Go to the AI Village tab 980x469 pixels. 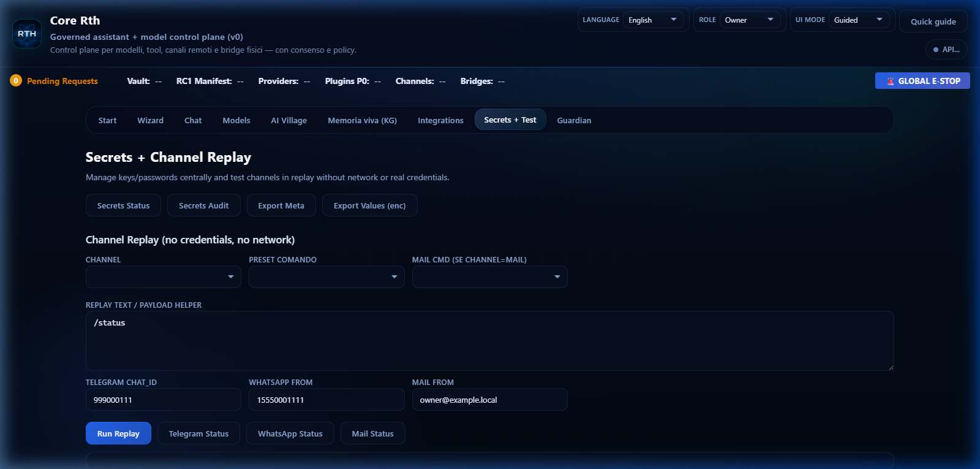coord(289,120)
